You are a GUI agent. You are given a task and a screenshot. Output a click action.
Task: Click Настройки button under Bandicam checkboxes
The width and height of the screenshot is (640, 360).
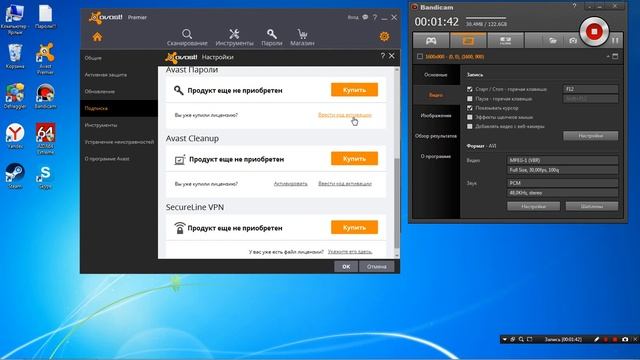tap(591, 136)
